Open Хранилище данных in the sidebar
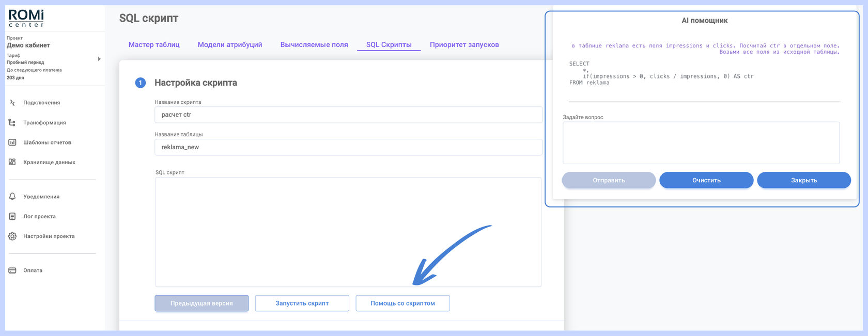868x336 pixels. tap(49, 162)
